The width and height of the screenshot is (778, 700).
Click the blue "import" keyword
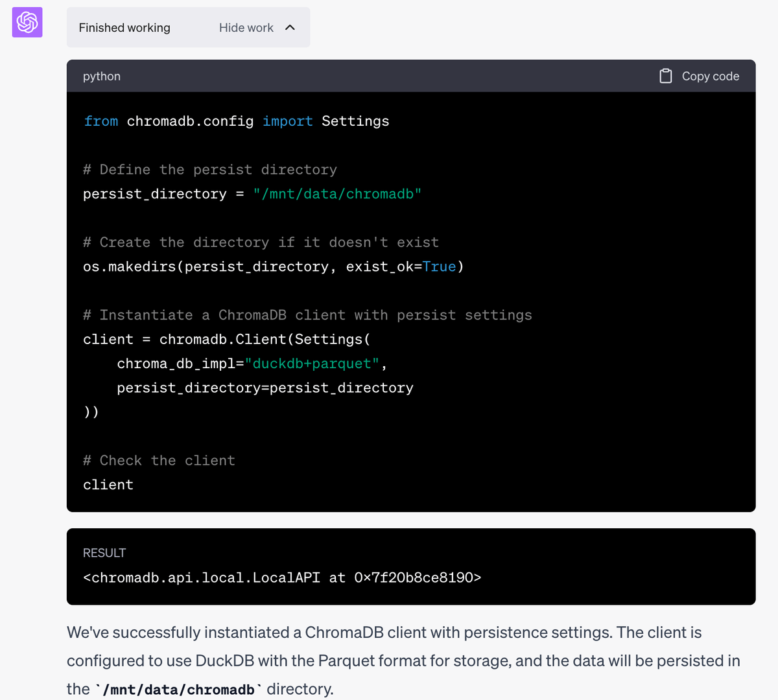point(287,121)
